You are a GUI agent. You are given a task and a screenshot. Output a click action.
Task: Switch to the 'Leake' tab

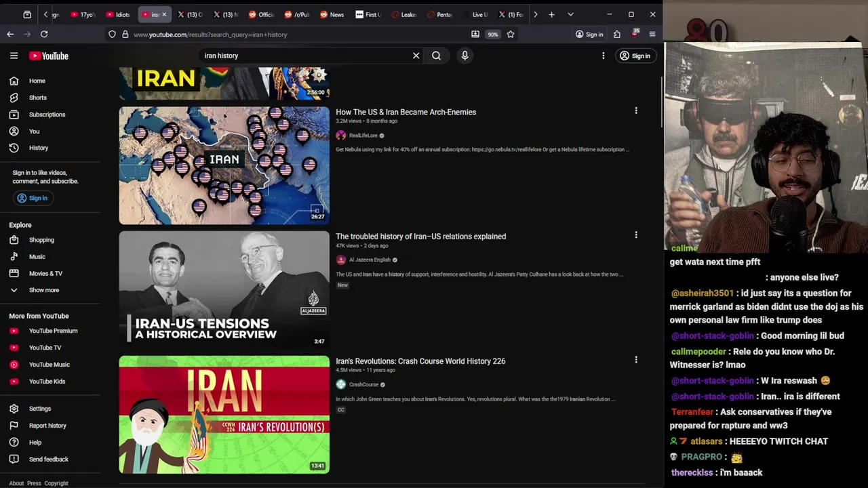click(x=403, y=14)
